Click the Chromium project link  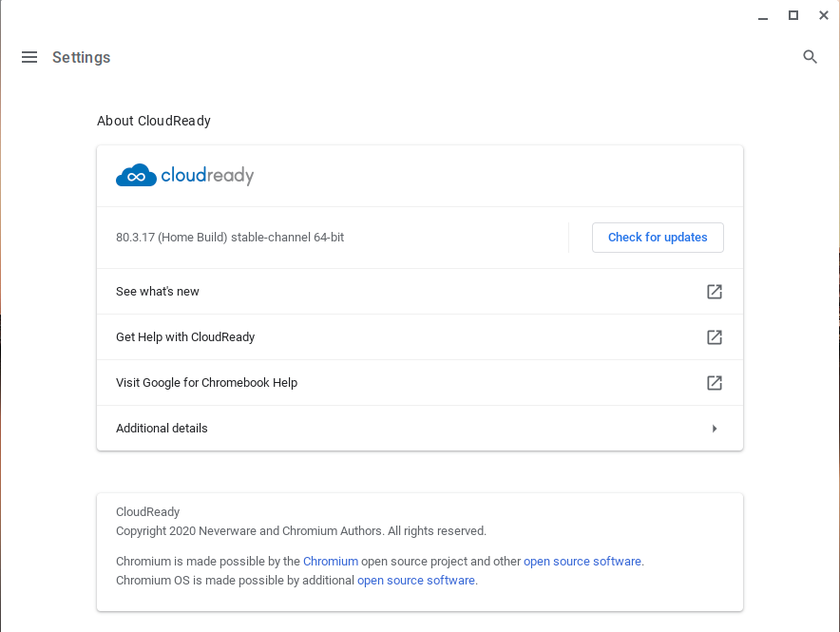tap(331, 562)
